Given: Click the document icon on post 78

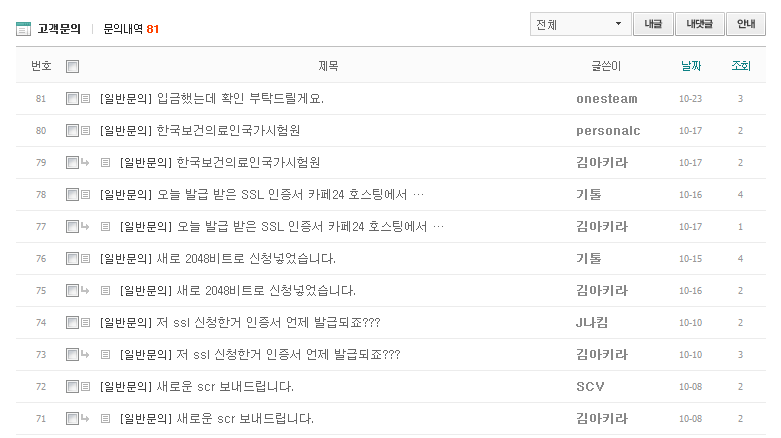Looking at the screenshot, I should [85, 195].
